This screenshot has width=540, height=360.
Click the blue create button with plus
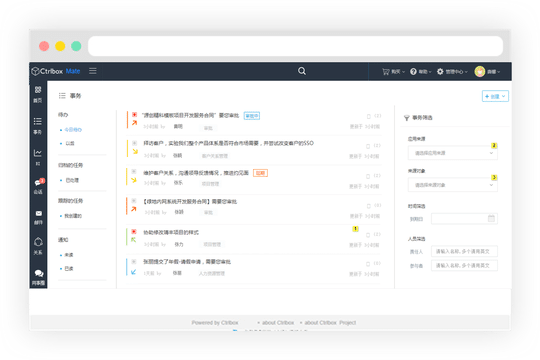pyautogui.click(x=495, y=96)
